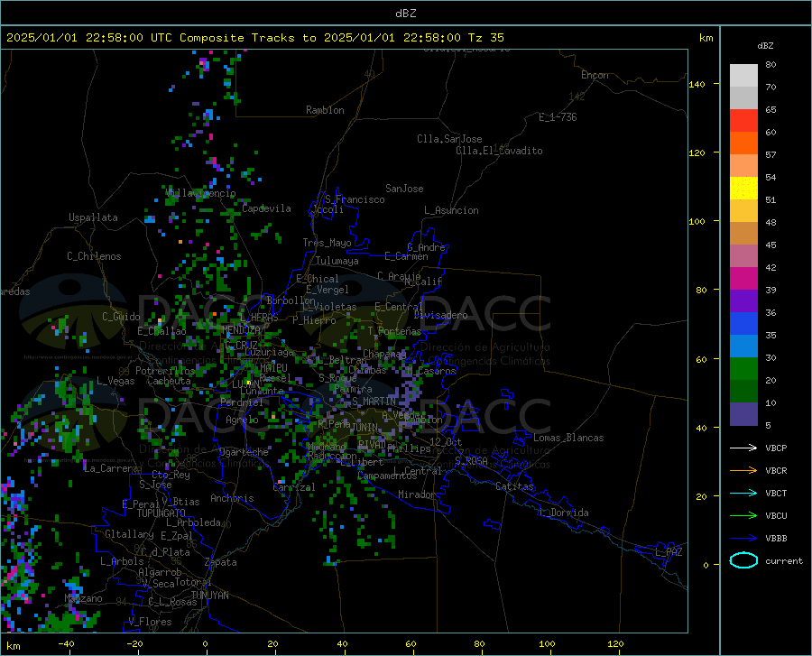Click the 'dBZ' heading above the color scale
This screenshot has width=812, height=656.
[x=765, y=45]
